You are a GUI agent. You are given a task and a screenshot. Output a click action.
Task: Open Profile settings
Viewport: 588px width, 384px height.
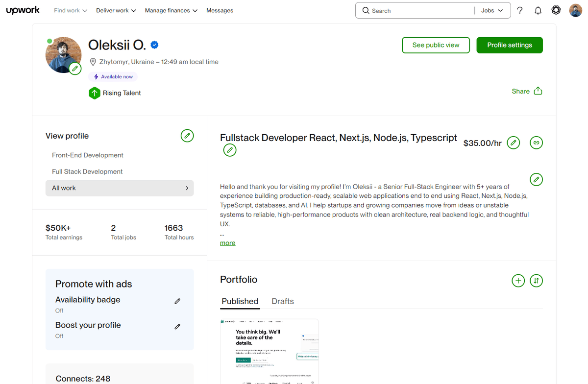coord(509,45)
